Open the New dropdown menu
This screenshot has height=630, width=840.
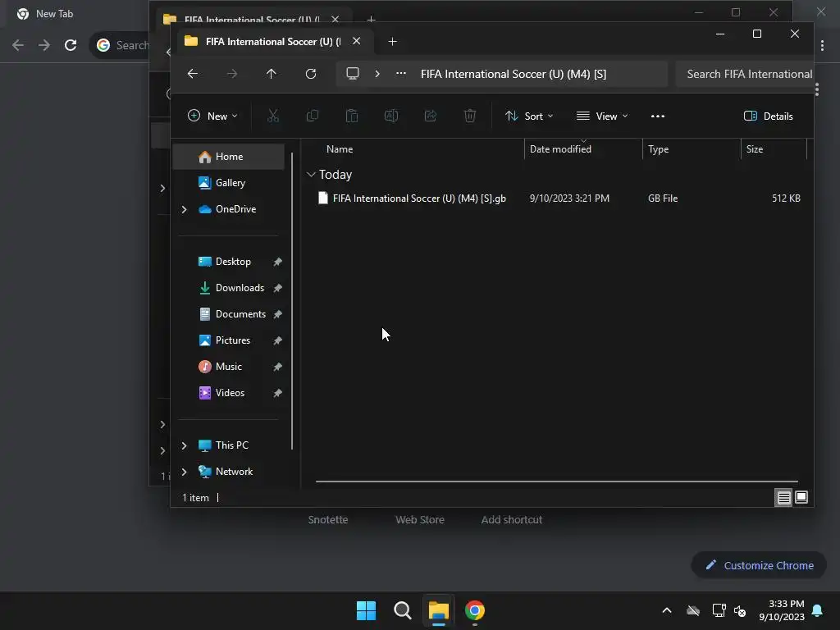[x=212, y=116]
